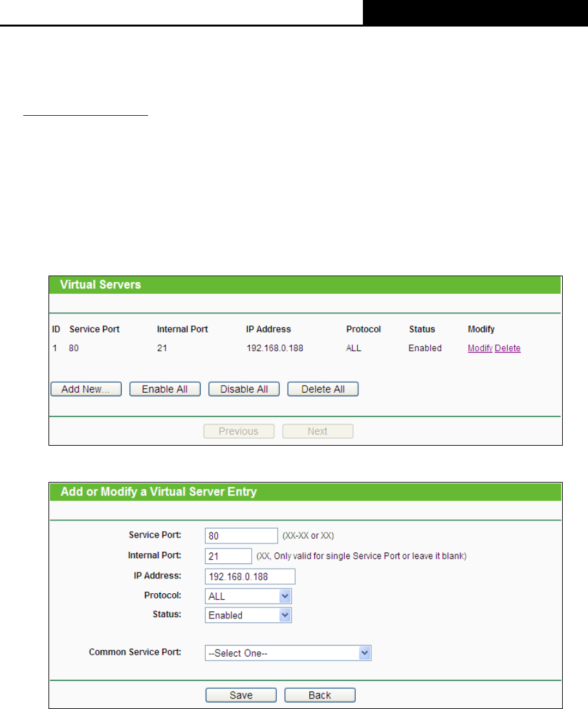588x709 pixels.
Task: Click the Modify column header
Action: click(x=481, y=329)
